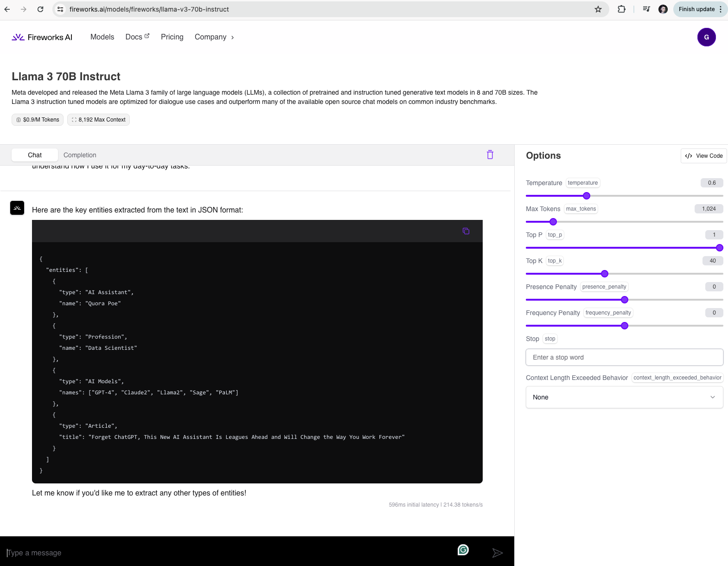The width and height of the screenshot is (728, 566).
Task: Click View Code button
Action: click(703, 156)
